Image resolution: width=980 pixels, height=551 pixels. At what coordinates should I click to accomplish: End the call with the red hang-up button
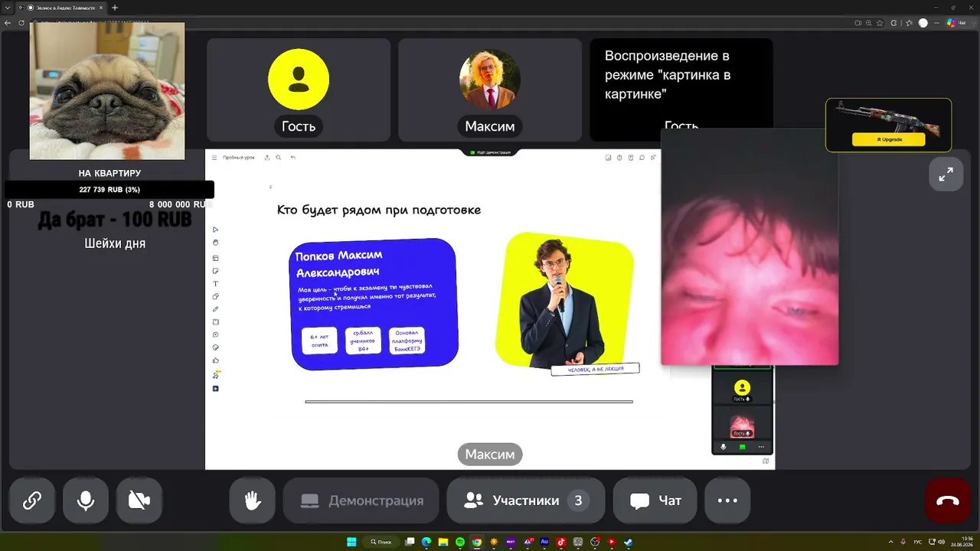tap(948, 500)
